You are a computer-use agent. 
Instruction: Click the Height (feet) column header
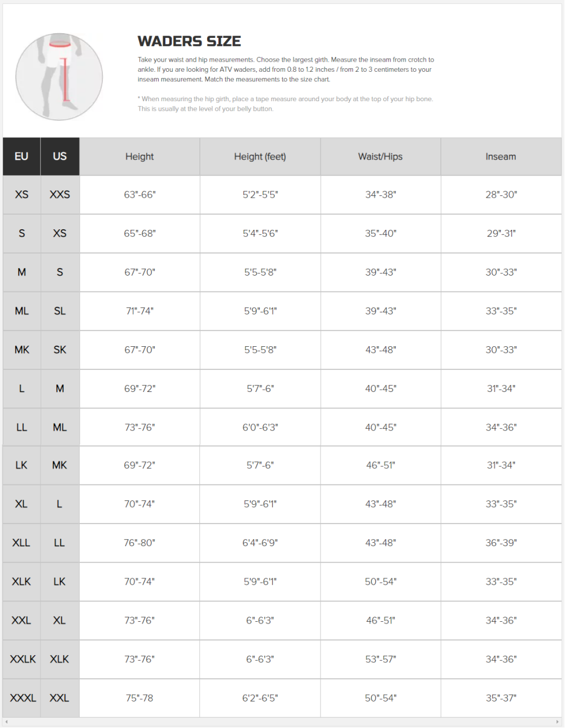coord(260,156)
